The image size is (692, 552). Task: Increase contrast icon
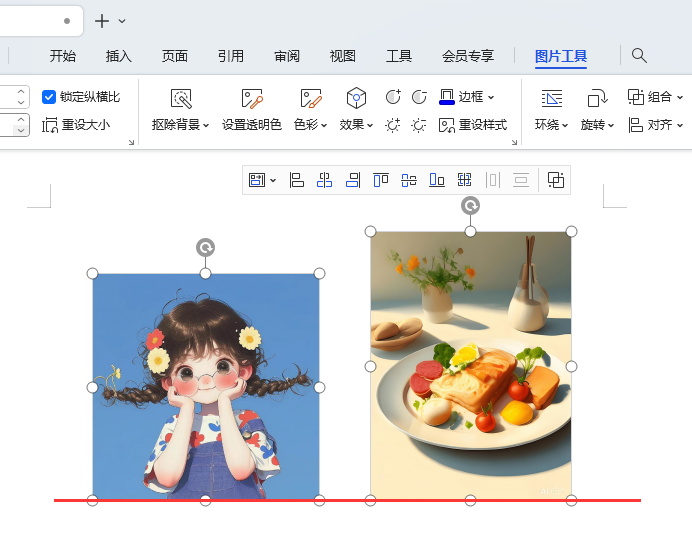(x=393, y=97)
